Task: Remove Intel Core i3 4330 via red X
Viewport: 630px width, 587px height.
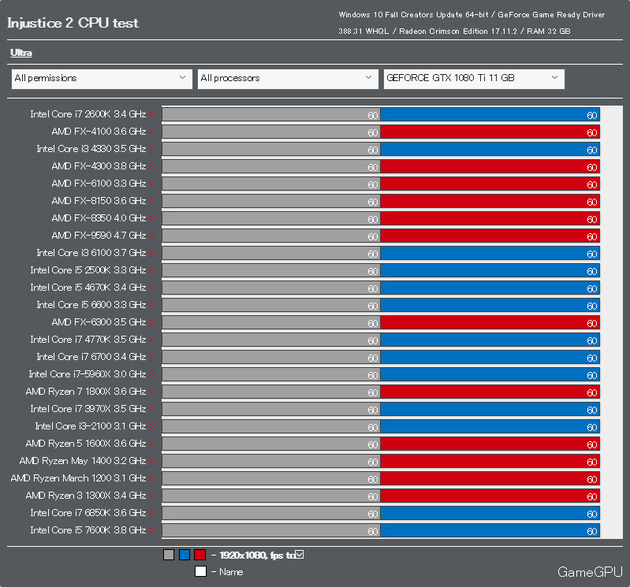Action: click(x=152, y=149)
